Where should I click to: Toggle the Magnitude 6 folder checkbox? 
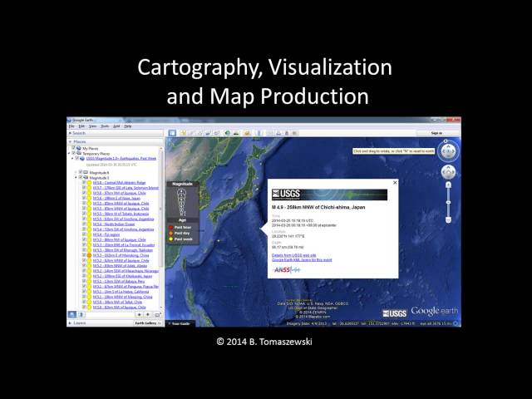tap(81, 172)
